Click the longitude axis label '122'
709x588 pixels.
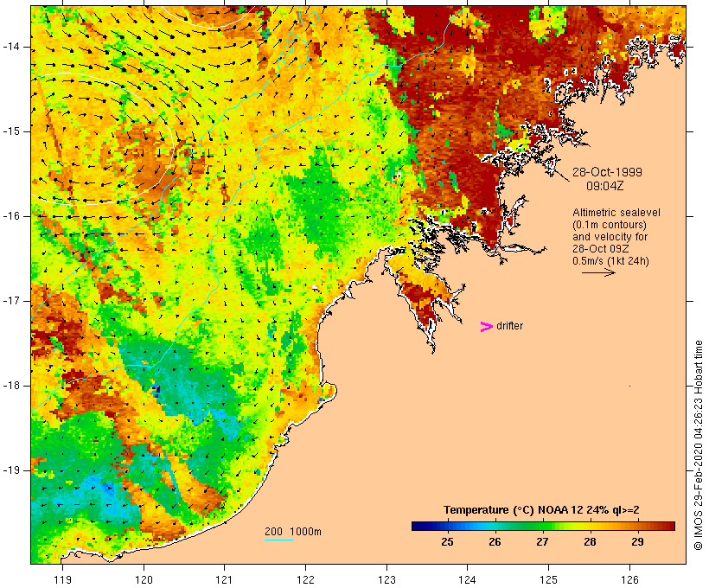[306, 579]
